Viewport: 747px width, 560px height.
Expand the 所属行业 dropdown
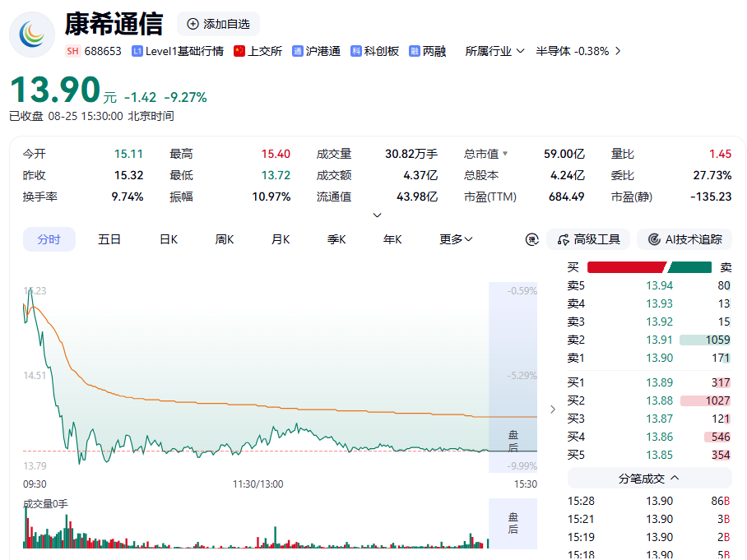[494, 51]
